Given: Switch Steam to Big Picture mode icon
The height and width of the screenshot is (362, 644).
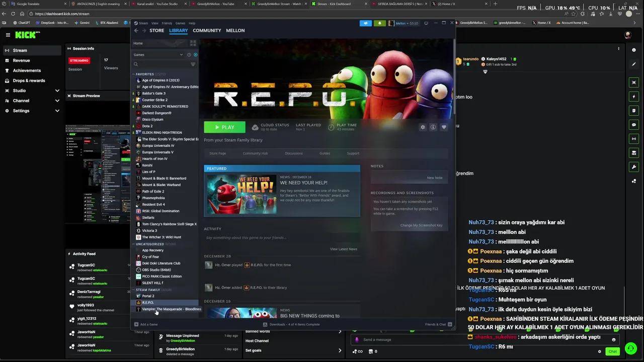Looking at the screenshot, I should (x=426, y=23).
